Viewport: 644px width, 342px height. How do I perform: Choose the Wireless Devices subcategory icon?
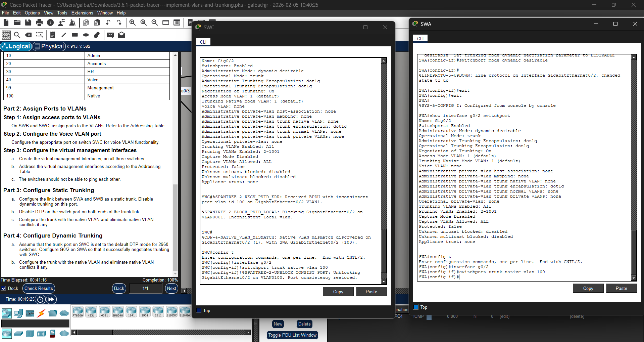(x=41, y=334)
